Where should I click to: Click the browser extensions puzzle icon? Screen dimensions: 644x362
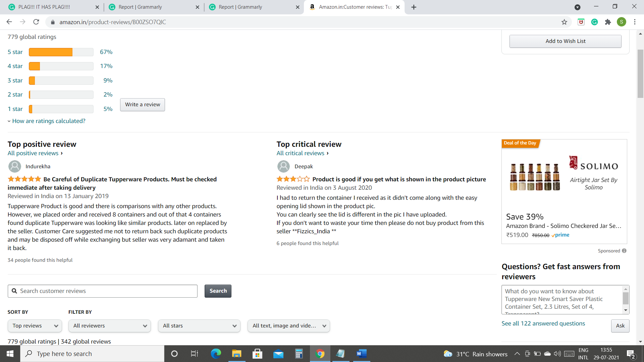click(609, 22)
